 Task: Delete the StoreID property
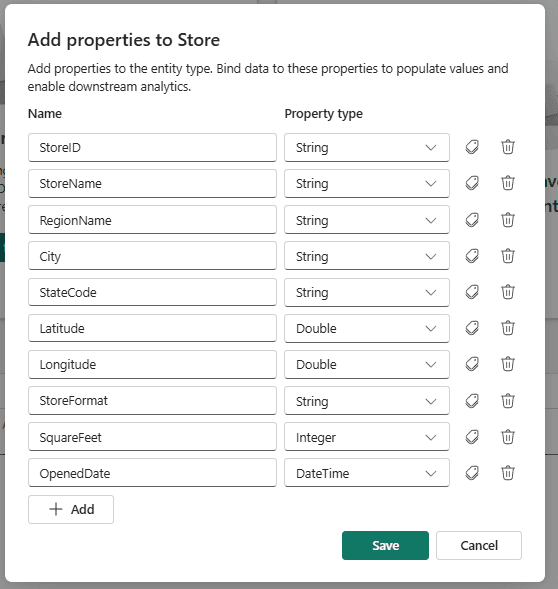pyautogui.click(x=508, y=147)
